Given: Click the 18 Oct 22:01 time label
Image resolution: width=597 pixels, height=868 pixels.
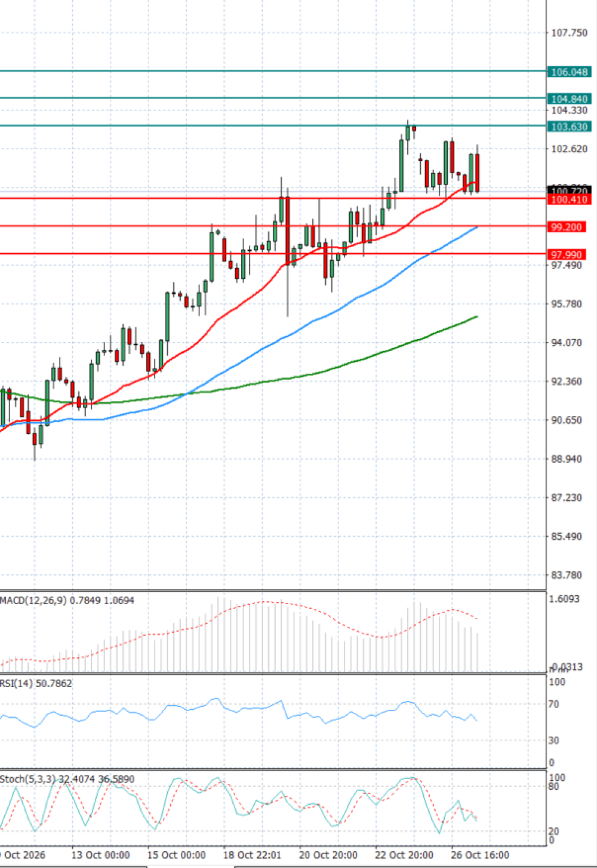Looking at the screenshot, I should (x=252, y=855).
